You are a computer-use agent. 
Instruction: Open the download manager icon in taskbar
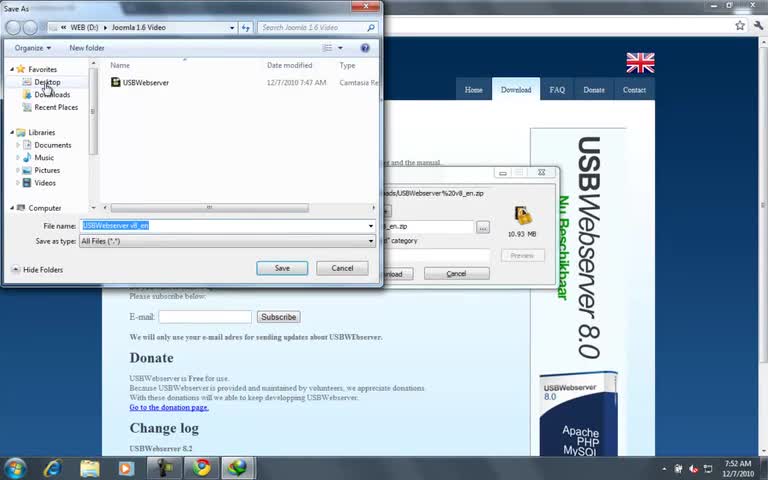tap(238, 468)
